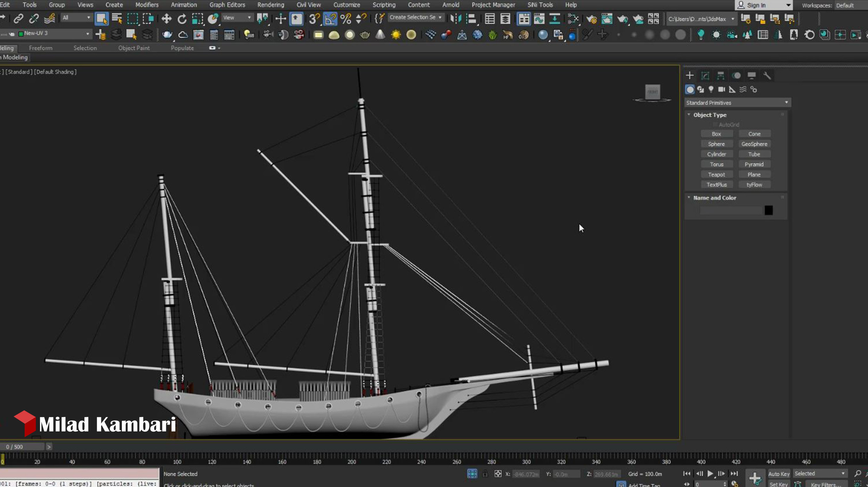868x487 pixels.
Task: Toggle 3D Snaps
Action: point(314,19)
